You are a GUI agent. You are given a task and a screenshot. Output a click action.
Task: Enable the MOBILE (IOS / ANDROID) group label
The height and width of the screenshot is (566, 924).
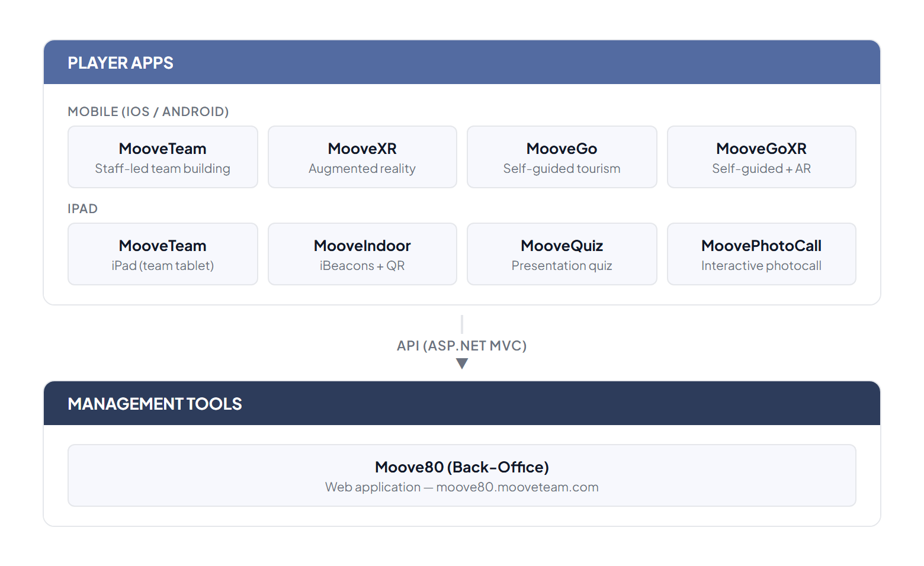coord(148,111)
